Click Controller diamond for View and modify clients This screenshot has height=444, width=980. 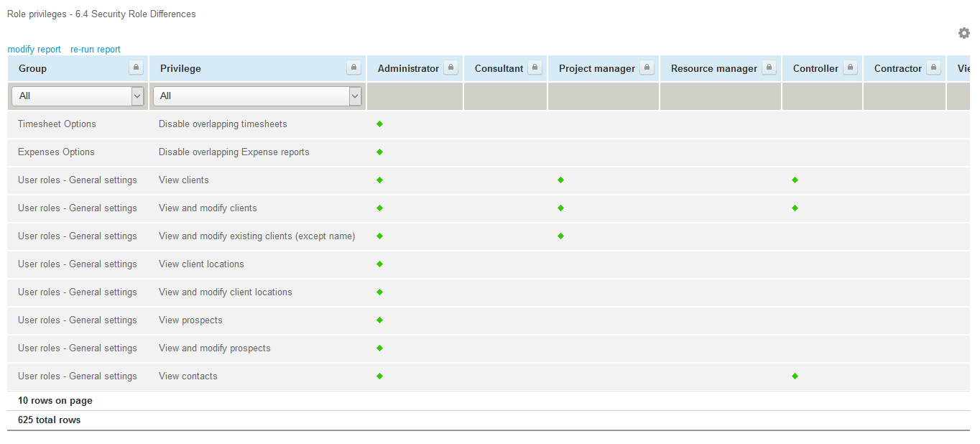(795, 208)
